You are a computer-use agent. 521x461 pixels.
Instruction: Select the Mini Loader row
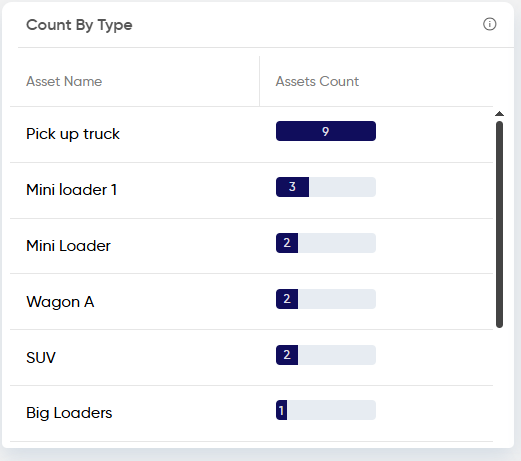[x=251, y=246]
